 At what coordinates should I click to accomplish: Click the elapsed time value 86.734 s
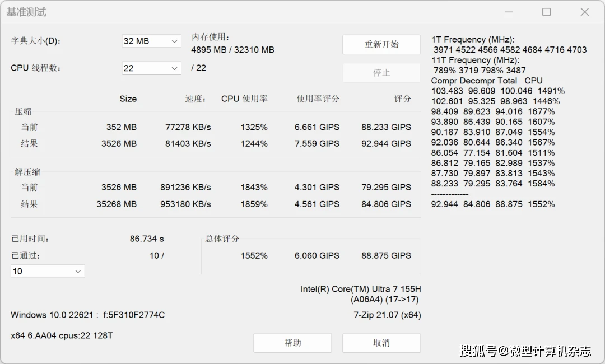coord(147,238)
